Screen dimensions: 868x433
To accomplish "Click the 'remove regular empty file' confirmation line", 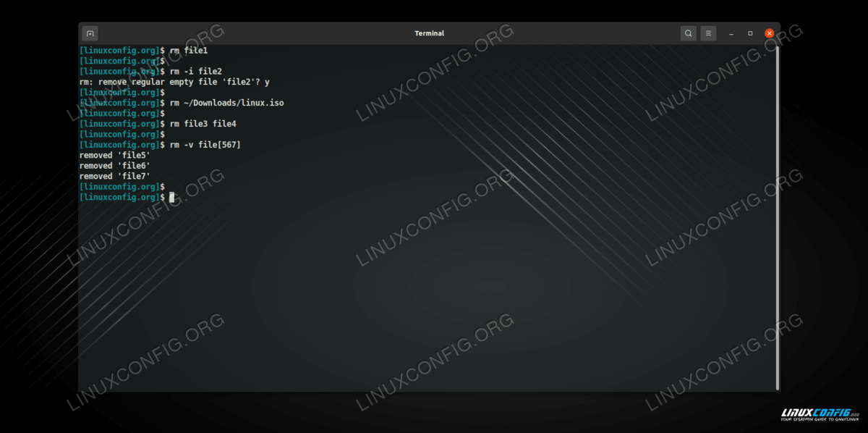I will pos(174,83).
